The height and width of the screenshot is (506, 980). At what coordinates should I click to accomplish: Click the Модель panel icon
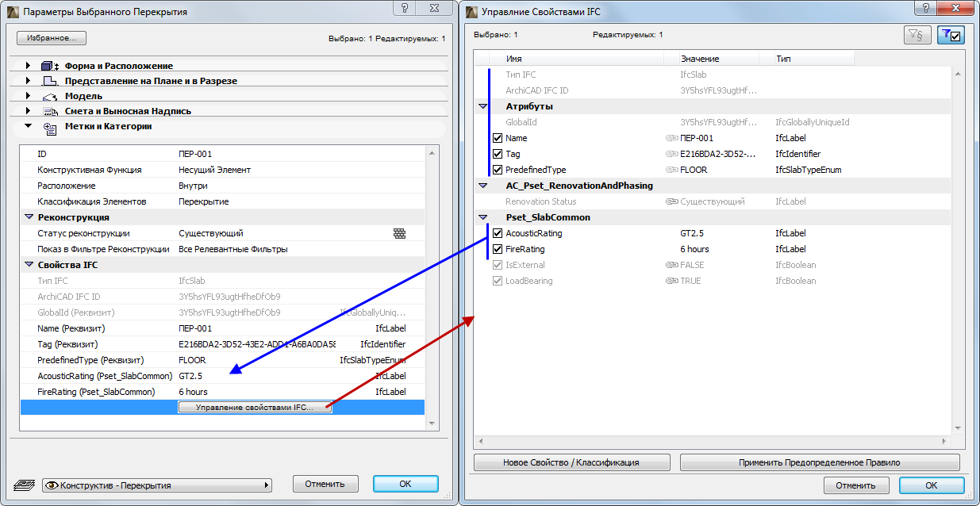click(x=50, y=96)
